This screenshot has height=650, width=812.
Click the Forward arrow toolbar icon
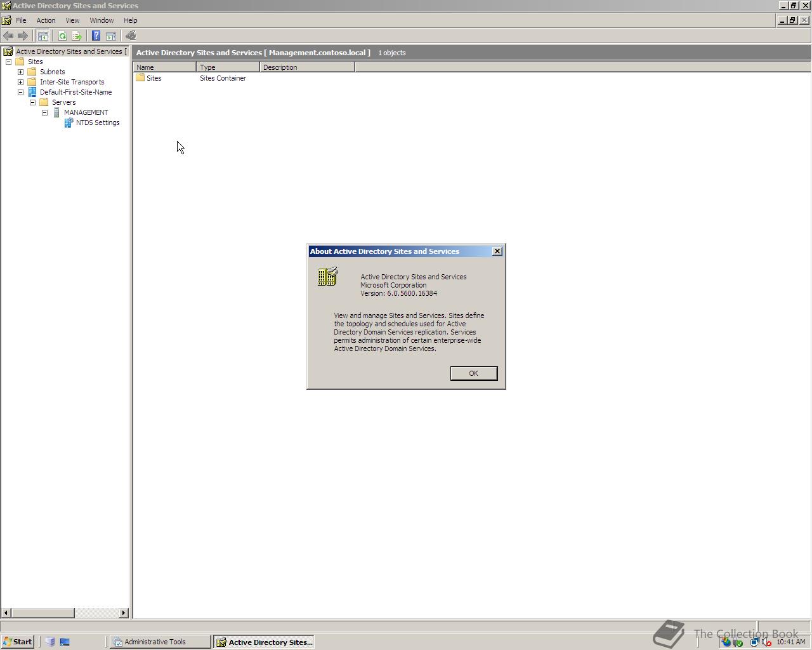coord(23,36)
